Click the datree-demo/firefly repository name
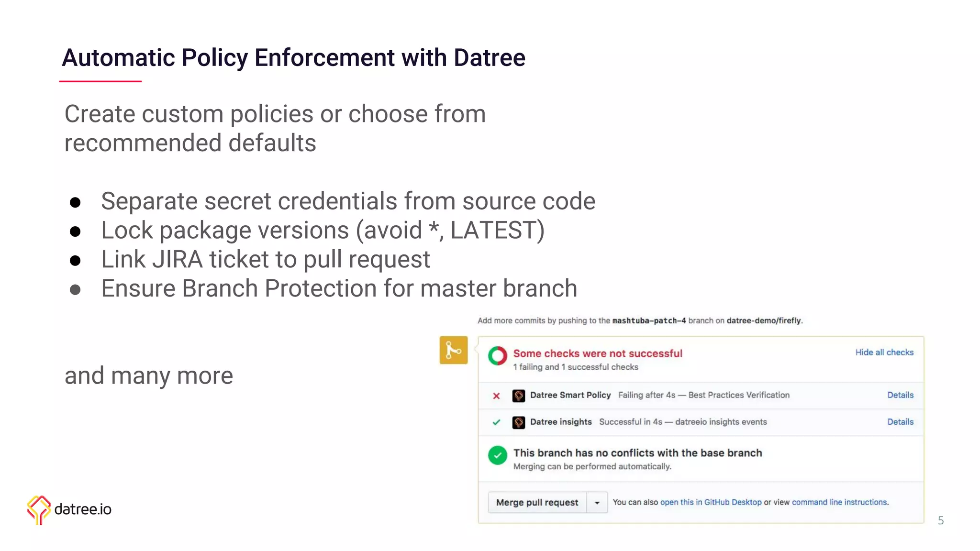980x551 pixels. [764, 320]
